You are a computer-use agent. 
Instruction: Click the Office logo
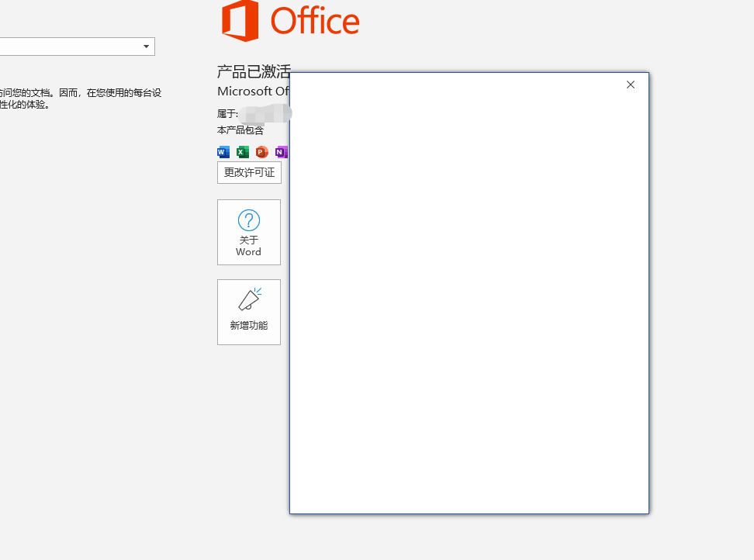coord(290,21)
